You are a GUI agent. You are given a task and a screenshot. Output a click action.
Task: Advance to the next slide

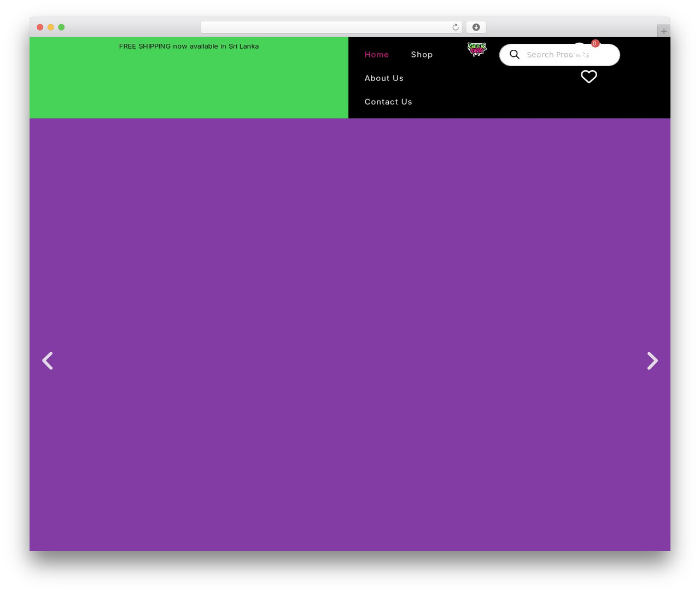(x=652, y=361)
